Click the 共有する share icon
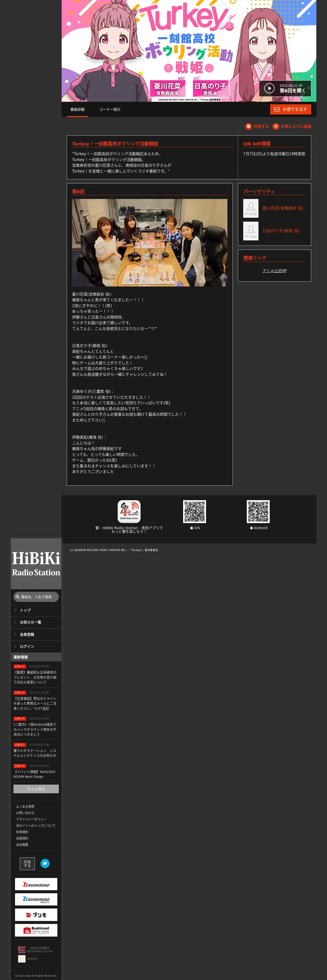Screen dimensions: 327x980 coord(249,126)
